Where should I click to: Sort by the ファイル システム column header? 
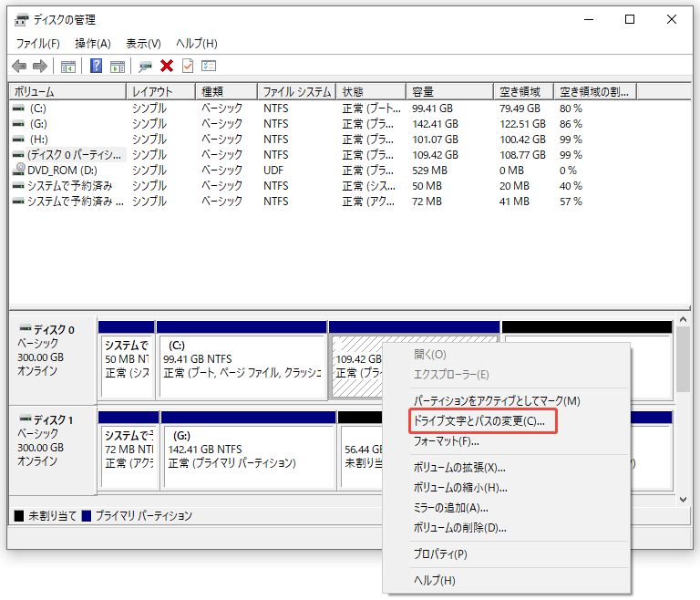[x=297, y=91]
